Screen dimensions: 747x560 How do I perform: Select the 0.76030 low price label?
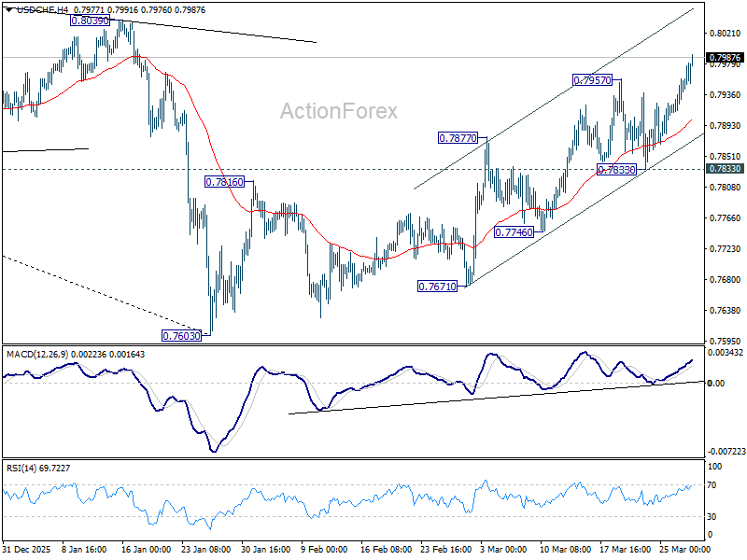click(x=181, y=336)
